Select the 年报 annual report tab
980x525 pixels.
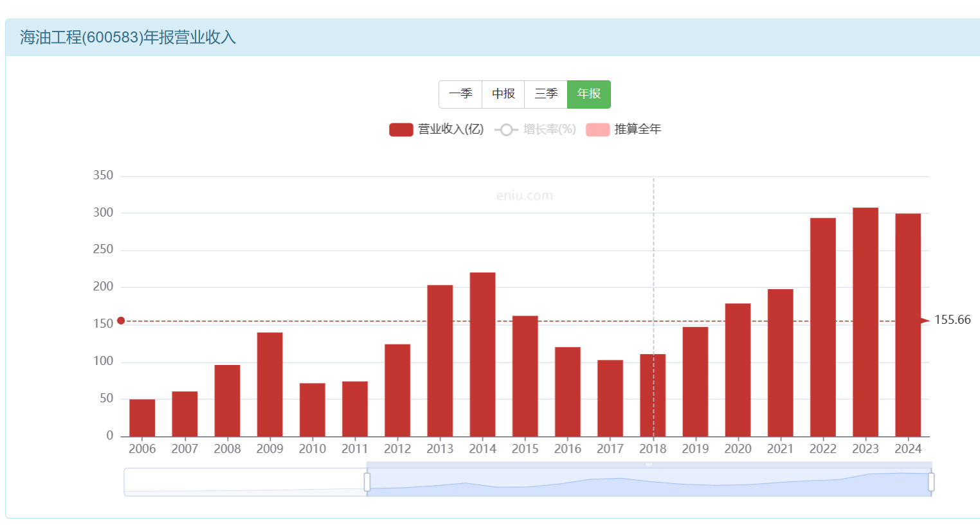(589, 94)
